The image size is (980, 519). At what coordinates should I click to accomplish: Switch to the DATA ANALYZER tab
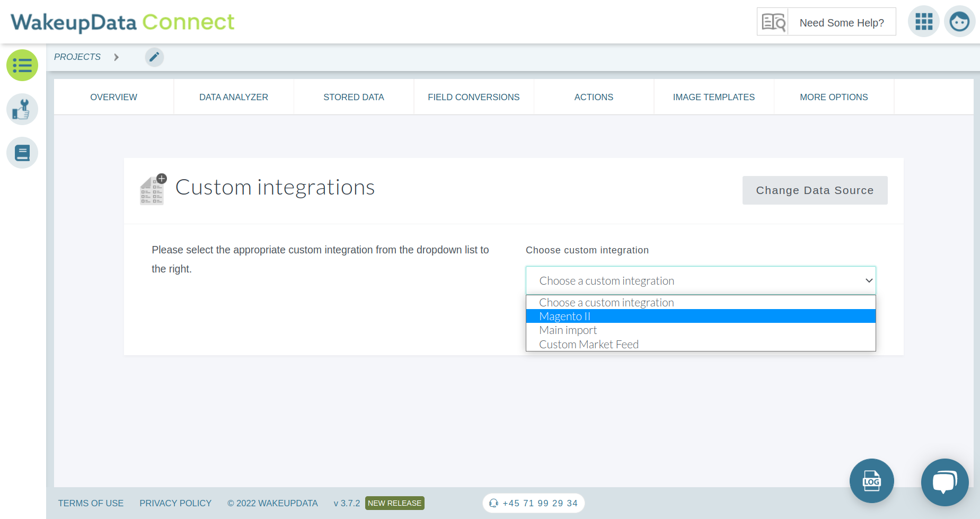(x=234, y=97)
